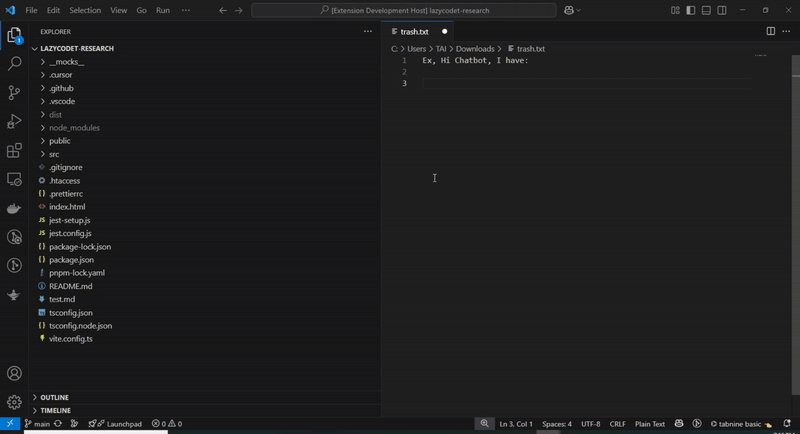Go back using the left arrow
This screenshot has width=800, height=434.
223,10
